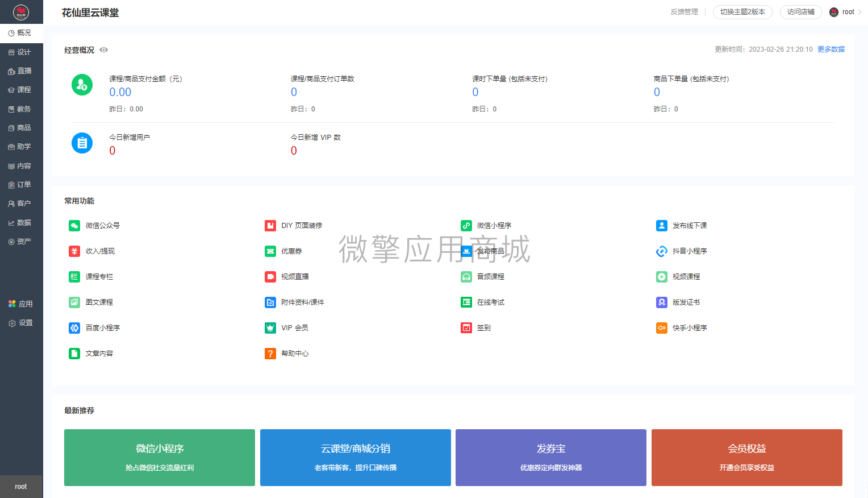
Task: Open the 视频课程 play icon
Action: [662, 277]
